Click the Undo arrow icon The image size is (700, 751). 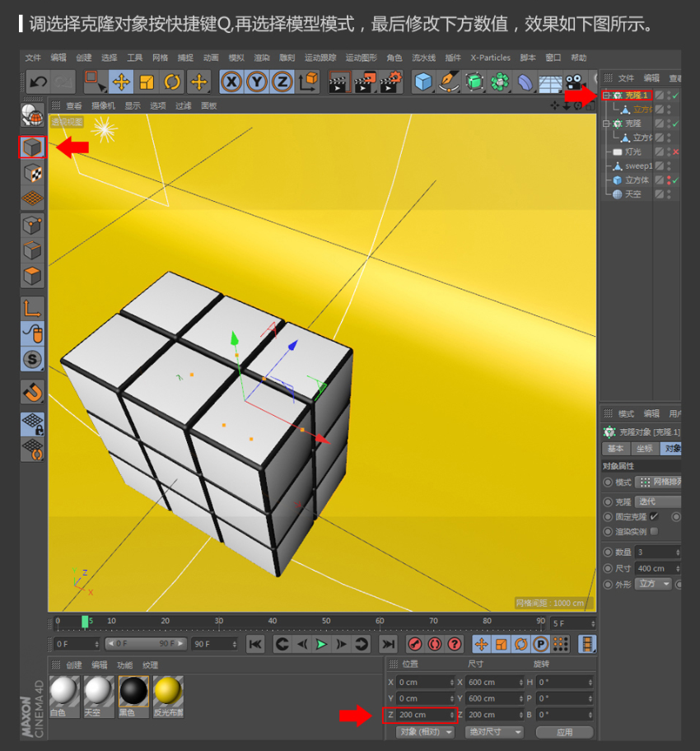pos(38,82)
